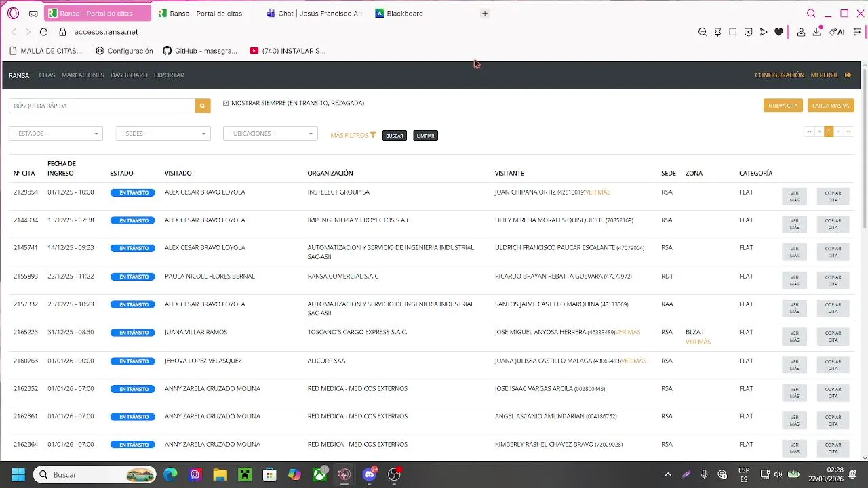The width and height of the screenshot is (868, 488).
Task: Expand VER MÁS for Juana Julissa Castillo Malaga
Action: 634,361
